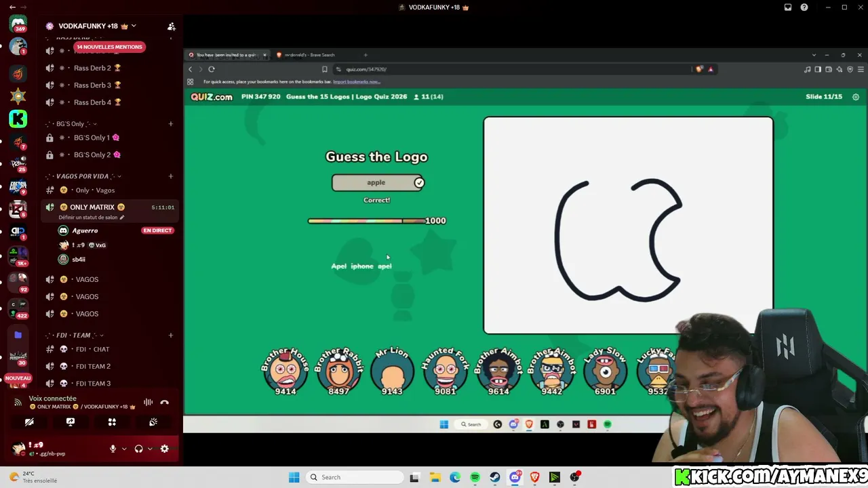This screenshot has width=868, height=488.
Task: Start sharing your screen in Discord
Action: click(x=71, y=422)
